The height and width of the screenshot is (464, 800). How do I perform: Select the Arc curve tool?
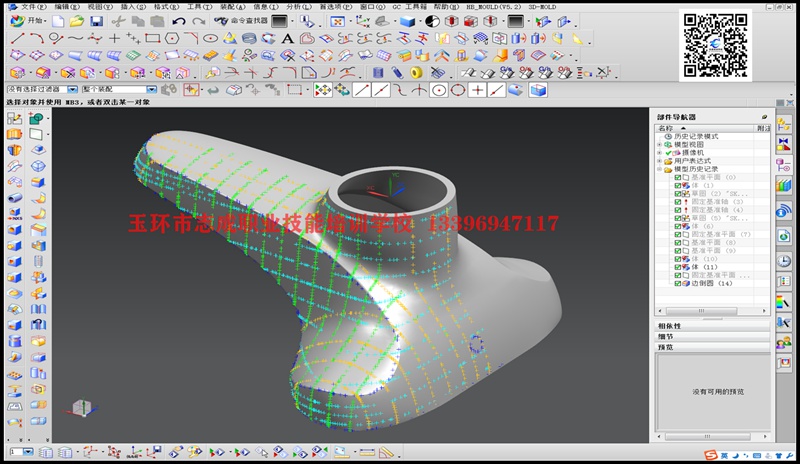(x=36, y=38)
